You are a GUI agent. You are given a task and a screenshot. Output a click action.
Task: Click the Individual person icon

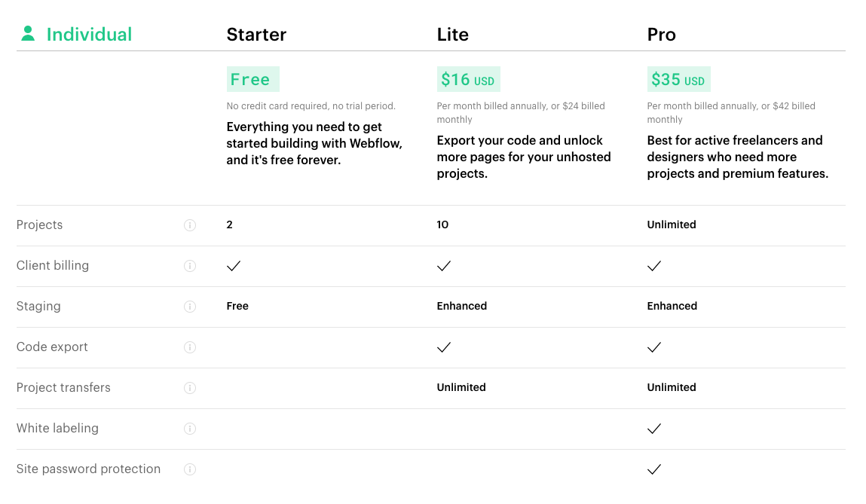click(28, 33)
